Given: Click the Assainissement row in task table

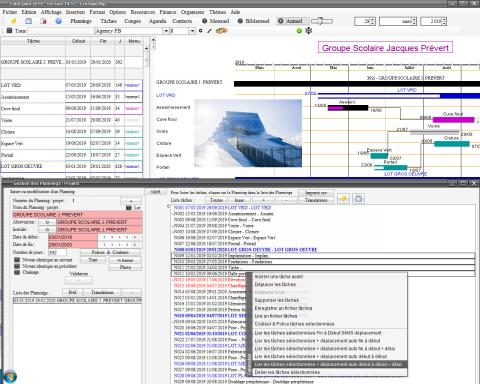Looking at the screenshot, I should (71, 97).
